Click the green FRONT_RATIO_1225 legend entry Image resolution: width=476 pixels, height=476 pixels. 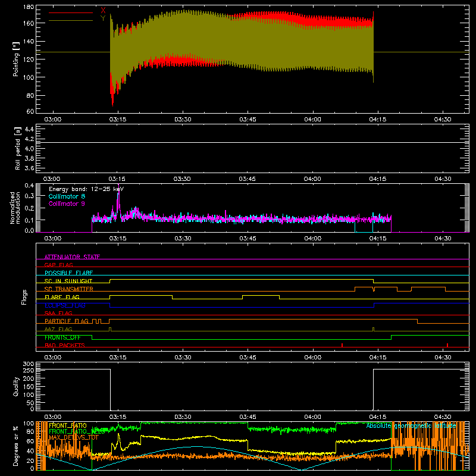[x=77, y=431]
